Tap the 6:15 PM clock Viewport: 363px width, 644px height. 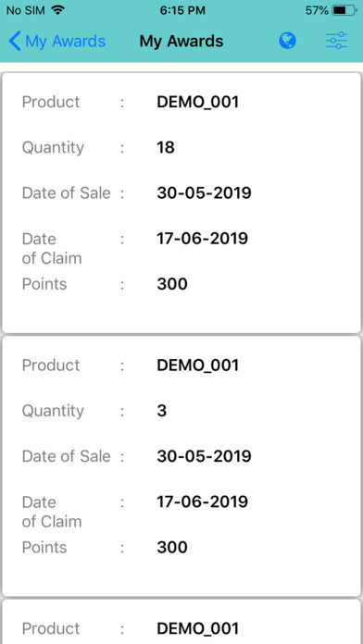point(181,11)
